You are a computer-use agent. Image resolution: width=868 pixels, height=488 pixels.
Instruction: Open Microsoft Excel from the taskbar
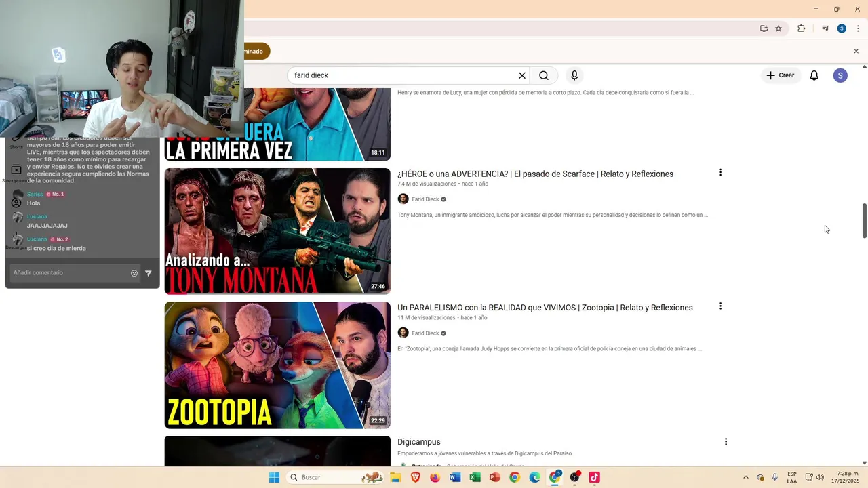tap(475, 477)
